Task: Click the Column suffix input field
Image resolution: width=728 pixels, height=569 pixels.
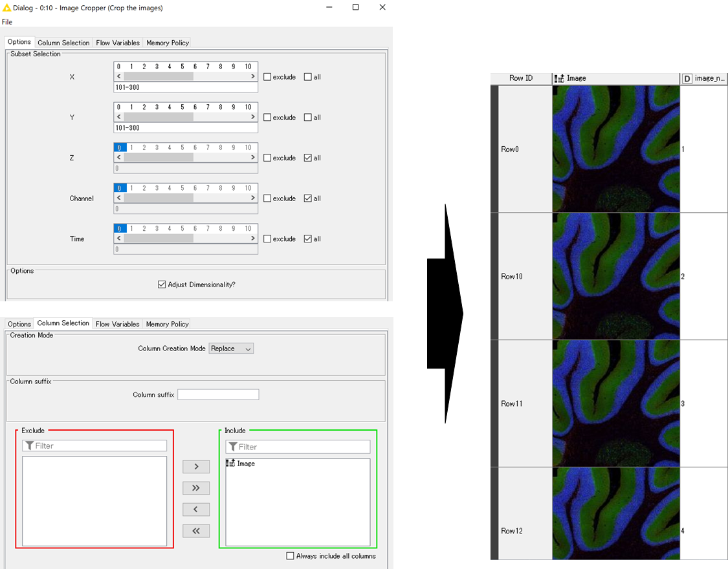Action: (218, 394)
